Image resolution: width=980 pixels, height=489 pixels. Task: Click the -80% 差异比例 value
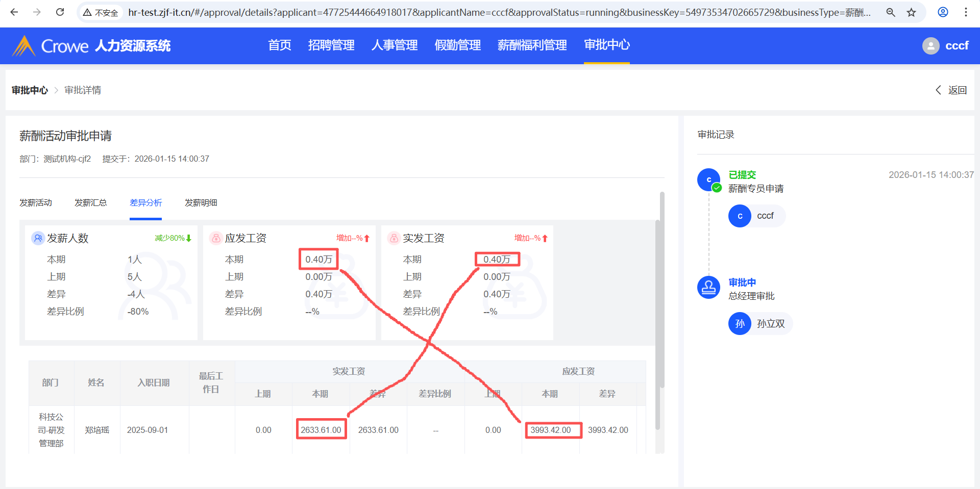[x=138, y=312]
